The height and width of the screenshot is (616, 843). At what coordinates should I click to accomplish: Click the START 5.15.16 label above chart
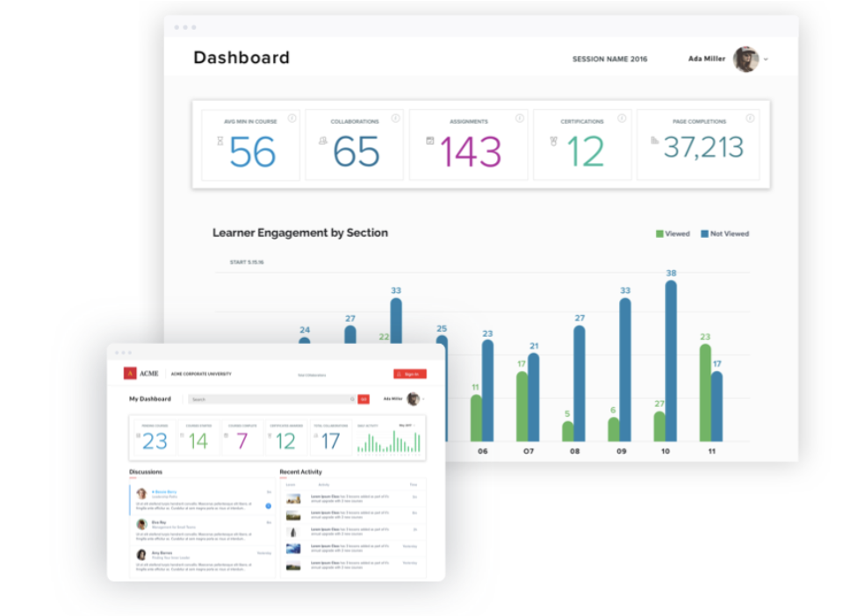pyautogui.click(x=247, y=262)
